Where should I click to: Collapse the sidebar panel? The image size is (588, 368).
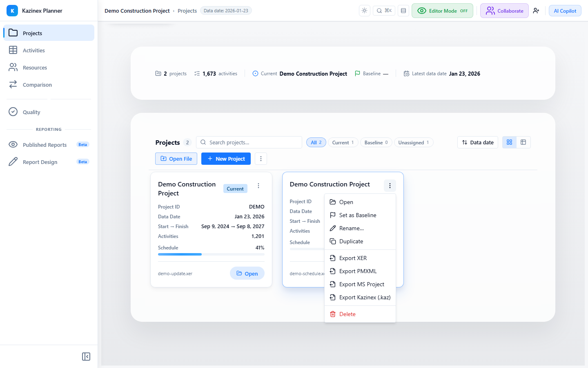[x=86, y=357]
